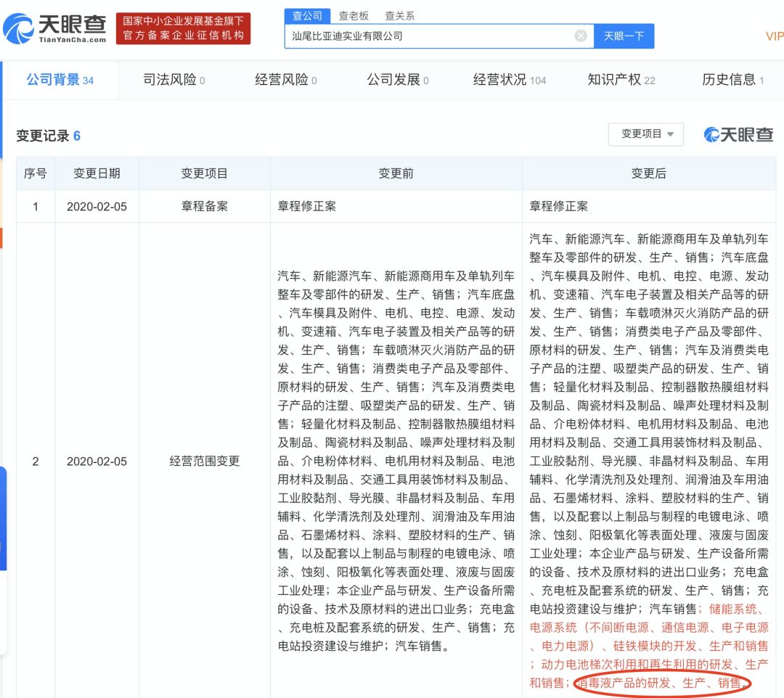Open the 经营状况 tab
The width and height of the screenshot is (784, 698).
[509, 80]
